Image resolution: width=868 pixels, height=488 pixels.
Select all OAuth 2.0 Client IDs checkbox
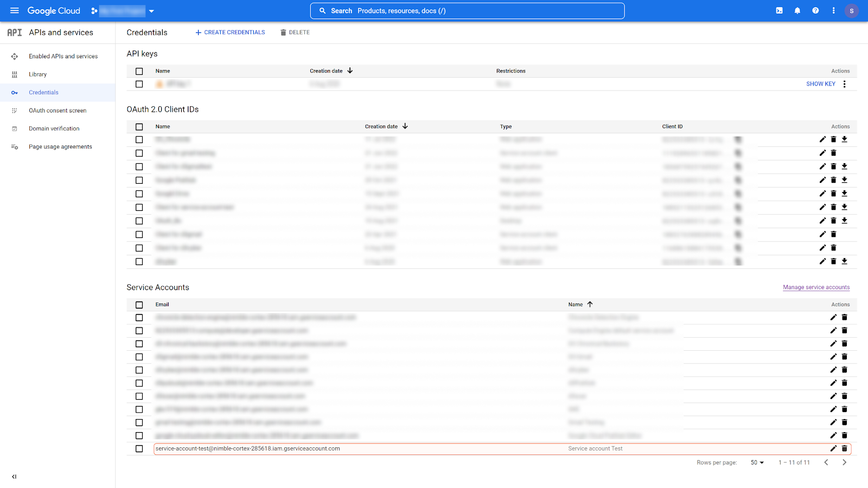(x=139, y=127)
